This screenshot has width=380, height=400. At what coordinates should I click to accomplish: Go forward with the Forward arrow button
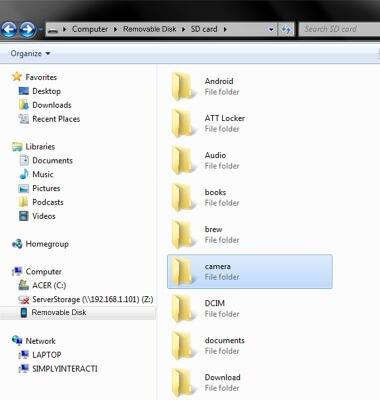coord(28,30)
